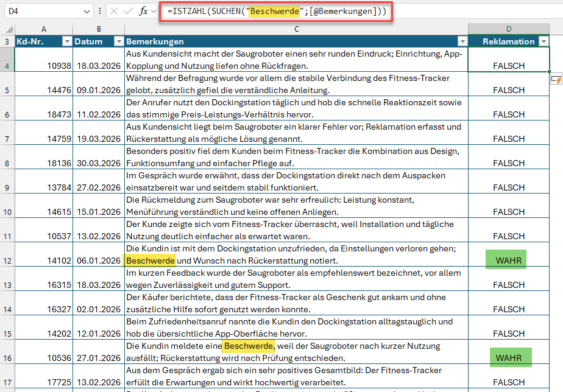
Task: Click into the formula bar text
Action: tap(277, 11)
